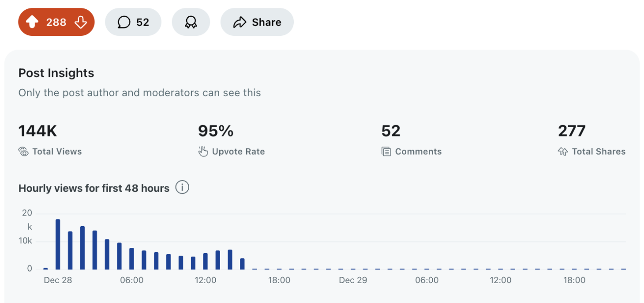Click the eye icon next to Total Views
Viewport: 644px width, 303px height.
tap(23, 151)
